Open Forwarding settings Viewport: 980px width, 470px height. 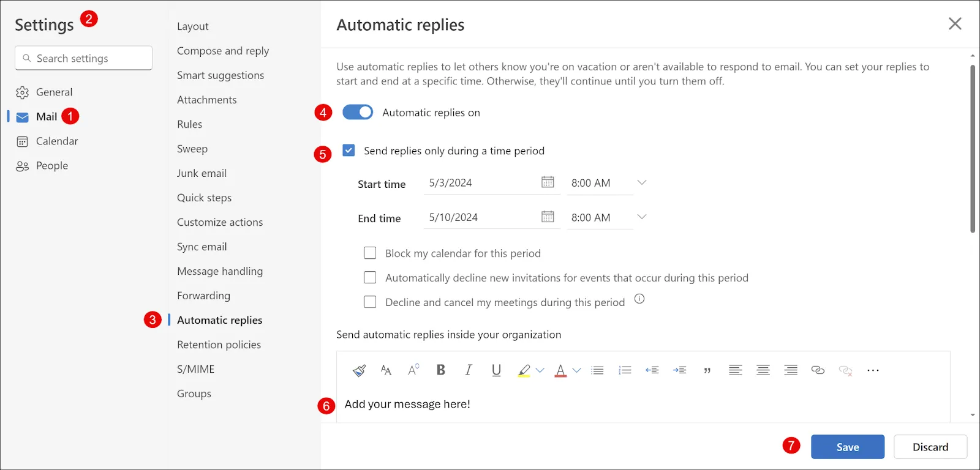(203, 296)
